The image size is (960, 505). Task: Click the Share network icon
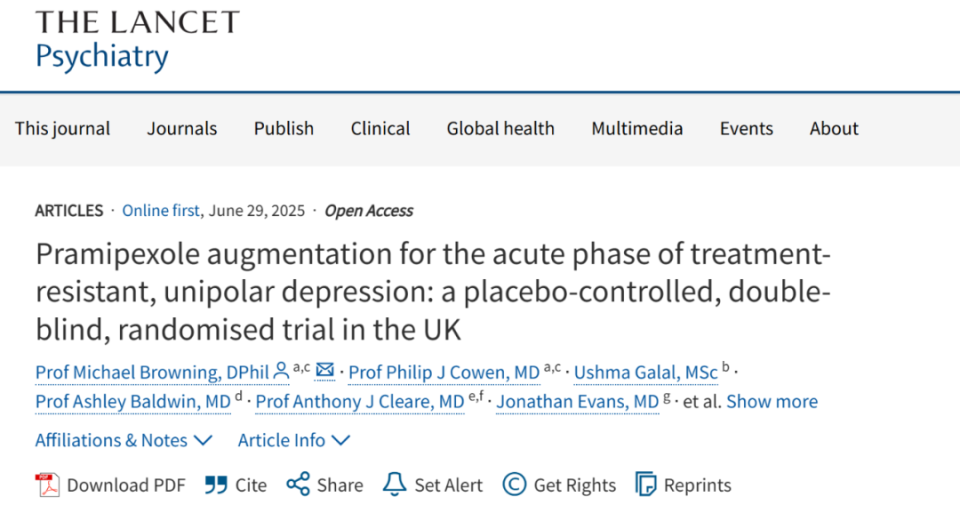(298, 484)
